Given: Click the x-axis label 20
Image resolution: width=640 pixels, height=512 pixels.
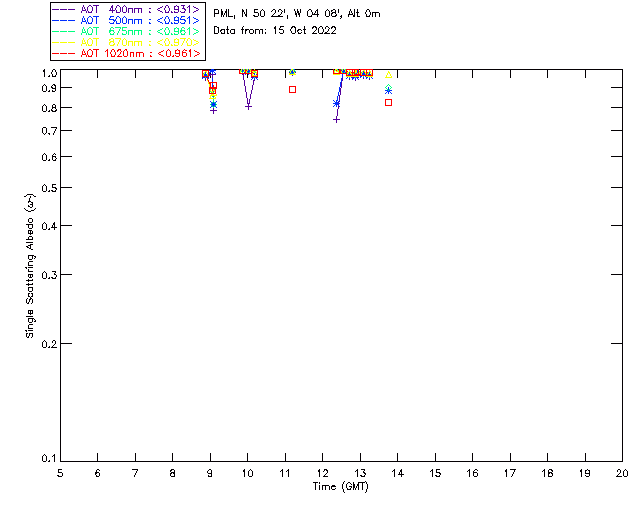Looking at the screenshot, I should pyautogui.click(x=622, y=473).
